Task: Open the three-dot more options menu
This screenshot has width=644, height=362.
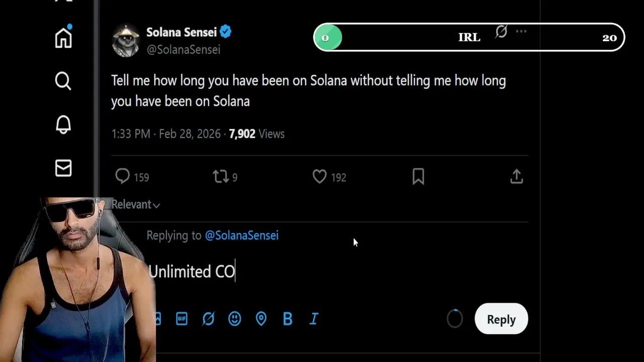Action: click(521, 32)
